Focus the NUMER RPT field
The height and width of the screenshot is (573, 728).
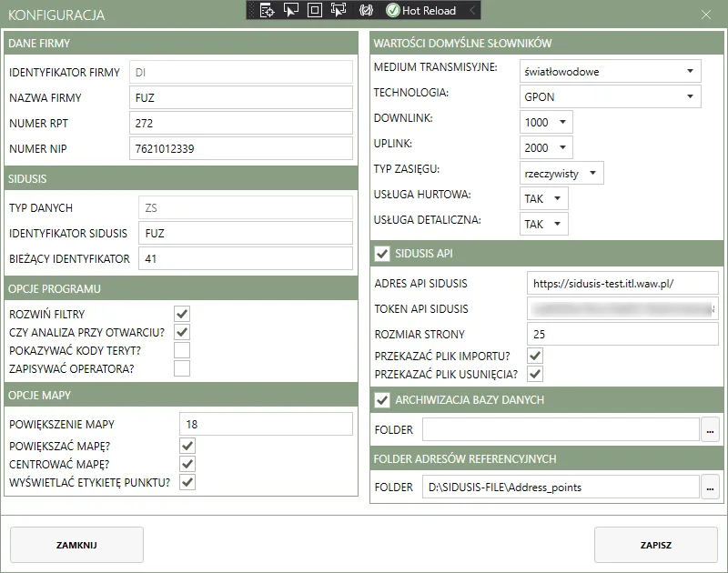[241, 123]
